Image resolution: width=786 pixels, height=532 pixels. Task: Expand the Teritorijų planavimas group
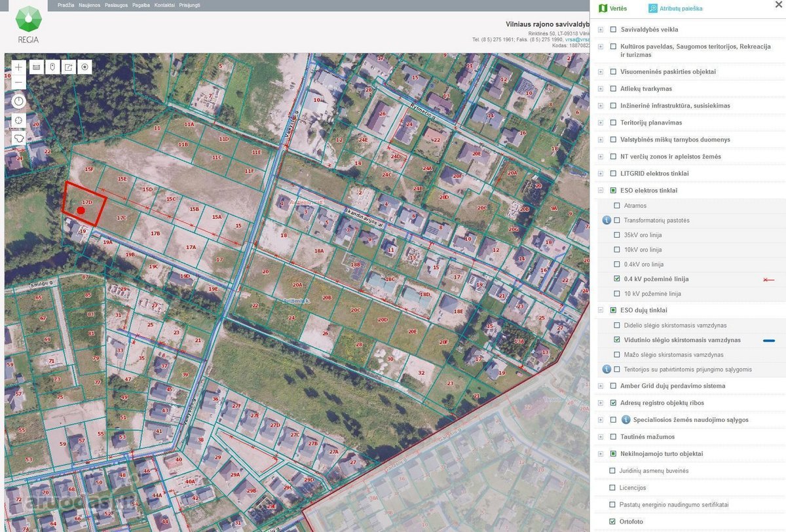601,123
